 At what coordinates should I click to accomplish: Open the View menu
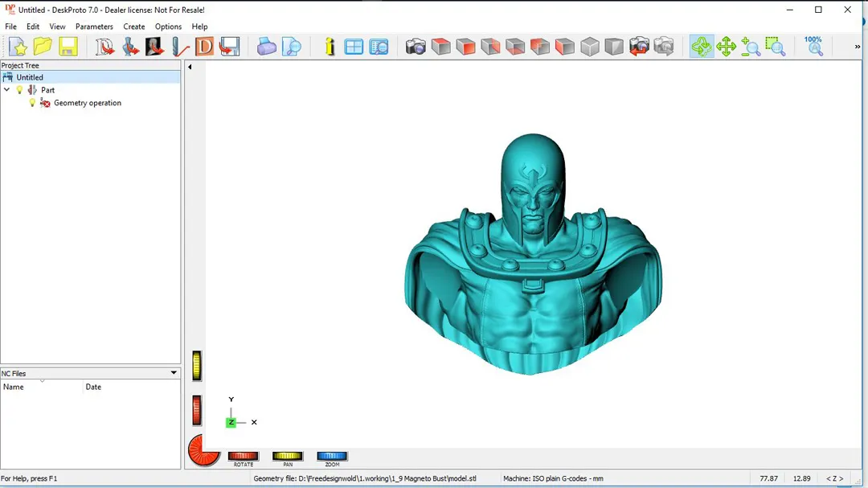[57, 27]
